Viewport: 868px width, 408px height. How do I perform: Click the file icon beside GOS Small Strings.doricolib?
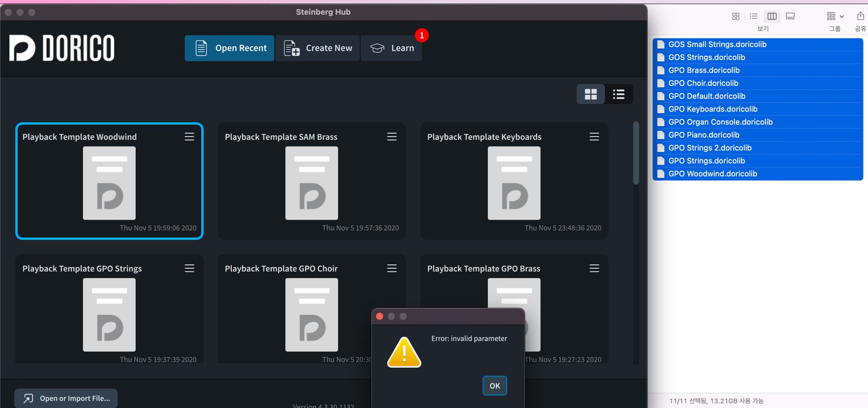(x=660, y=44)
